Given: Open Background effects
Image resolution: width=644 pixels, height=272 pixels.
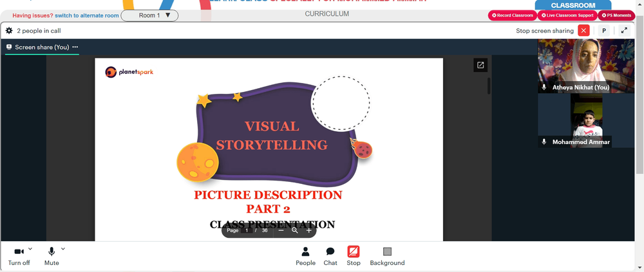Looking at the screenshot, I should 387,257.
